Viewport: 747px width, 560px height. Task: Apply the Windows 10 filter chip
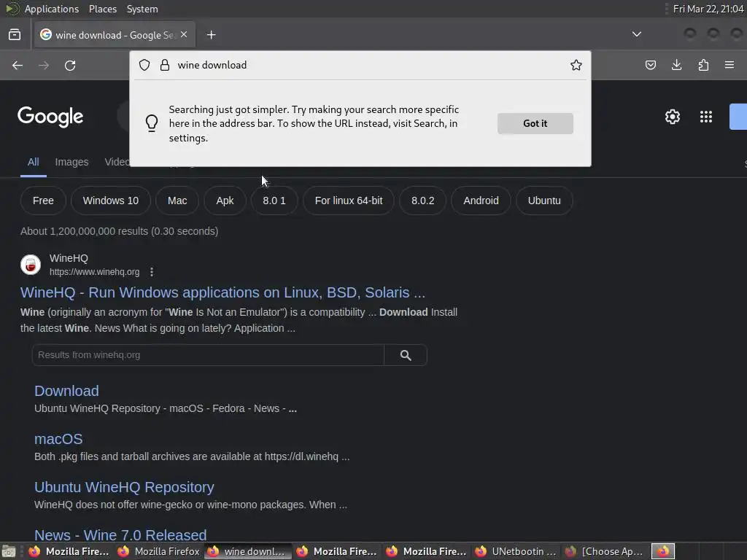pyautogui.click(x=111, y=201)
